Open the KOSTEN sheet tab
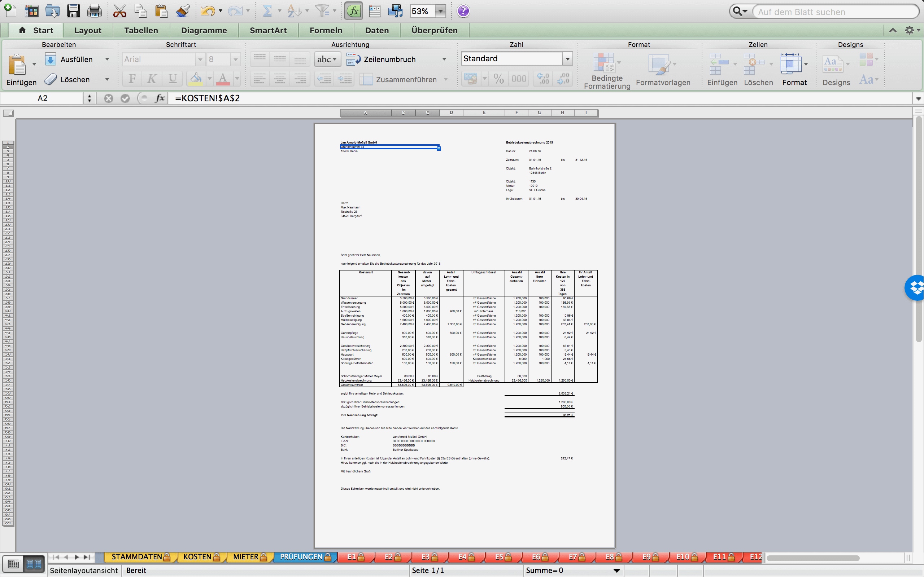 (197, 557)
